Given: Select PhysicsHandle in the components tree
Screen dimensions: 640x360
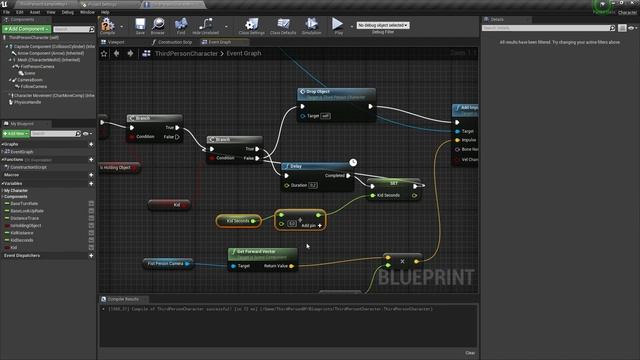Looking at the screenshot, I should 27,102.
